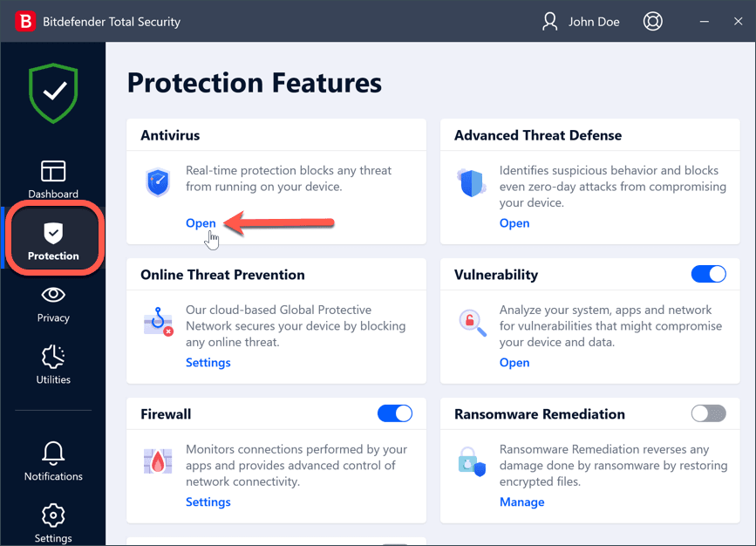
Task: Click the support lifebuoy icon
Action: click(x=652, y=21)
